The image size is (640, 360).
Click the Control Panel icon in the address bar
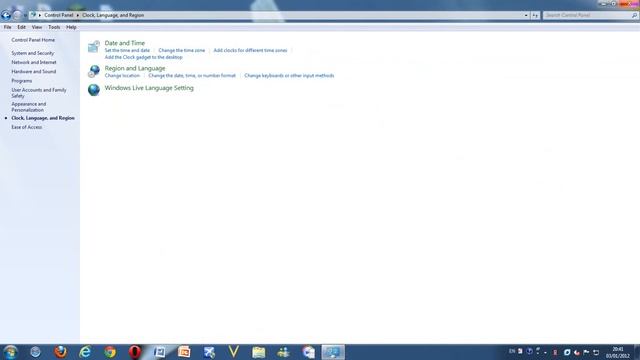[x=33, y=15]
